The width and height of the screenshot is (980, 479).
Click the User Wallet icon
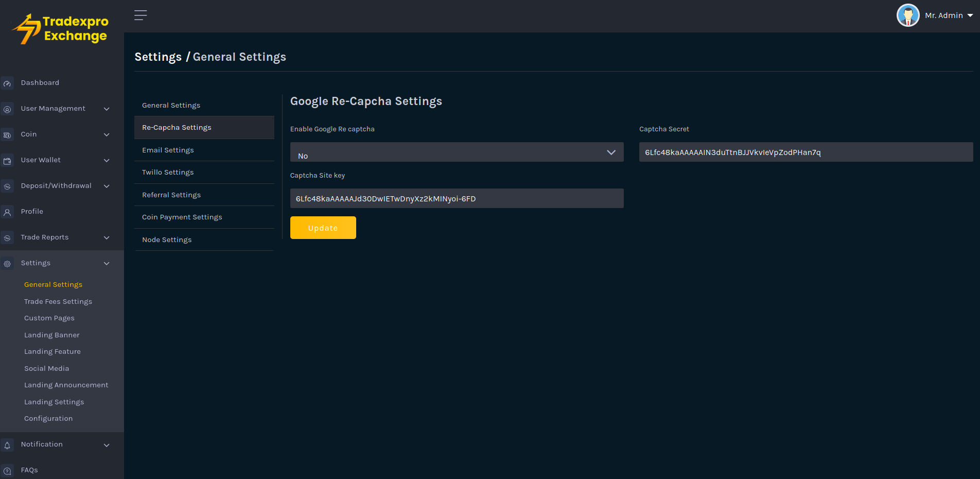(x=7, y=161)
